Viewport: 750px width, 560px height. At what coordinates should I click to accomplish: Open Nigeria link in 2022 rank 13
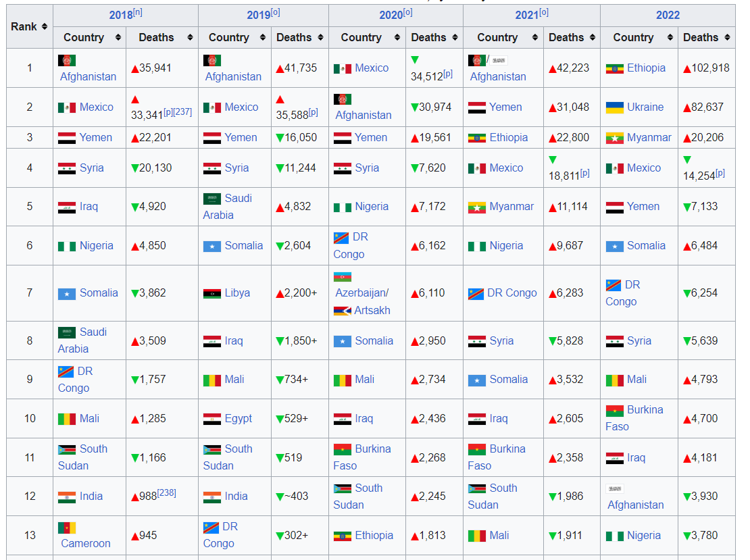coord(644,536)
